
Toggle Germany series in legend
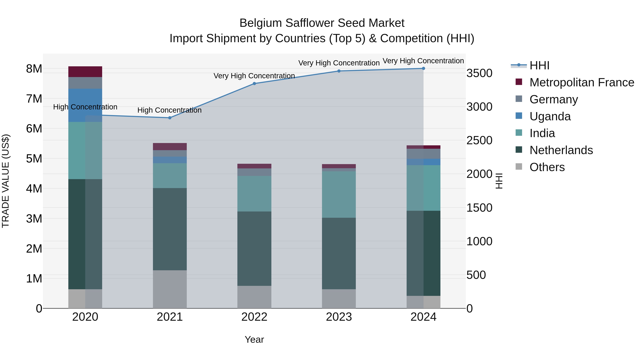tap(547, 99)
